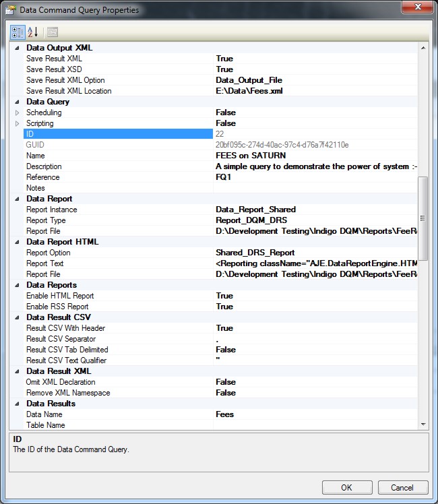Collapse the Data Report HTML category
Image resolution: width=438 pixels, height=504 pixels.
(18, 242)
